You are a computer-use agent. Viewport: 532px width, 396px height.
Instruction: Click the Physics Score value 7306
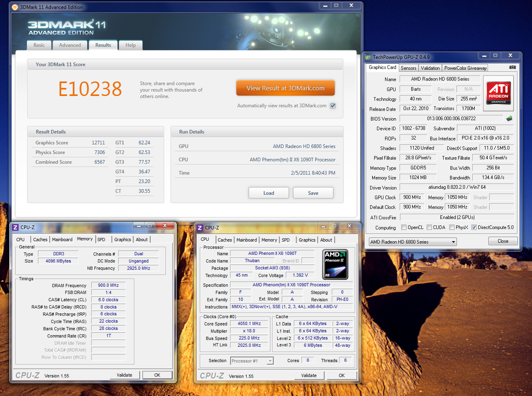(100, 152)
